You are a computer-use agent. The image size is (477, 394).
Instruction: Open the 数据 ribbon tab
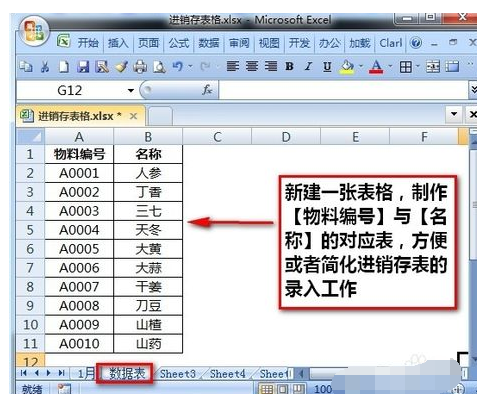pos(209,43)
